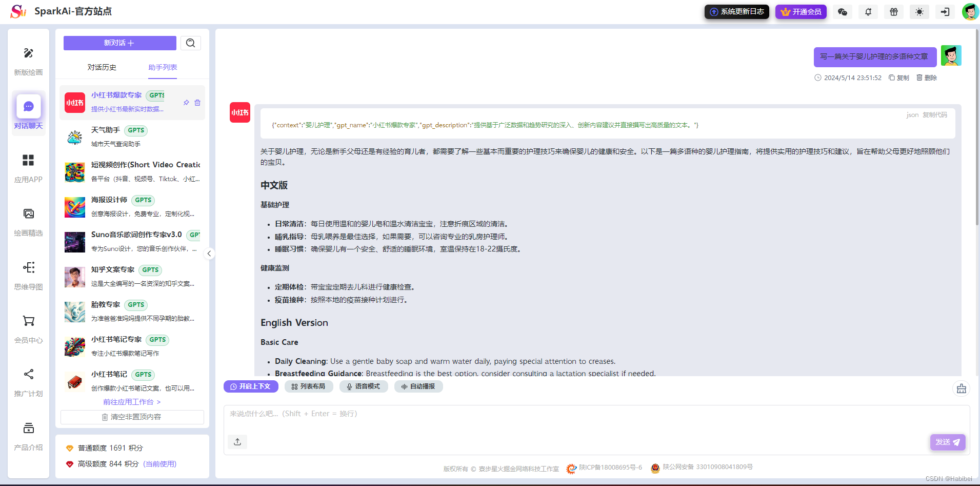This screenshot has height=486, width=980.
Task: Click 发送 send button
Action: tap(948, 442)
